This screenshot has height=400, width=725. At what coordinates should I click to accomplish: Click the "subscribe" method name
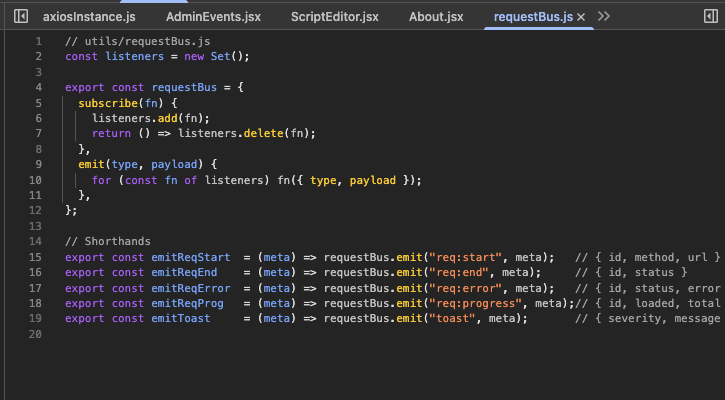tap(108, 103)
